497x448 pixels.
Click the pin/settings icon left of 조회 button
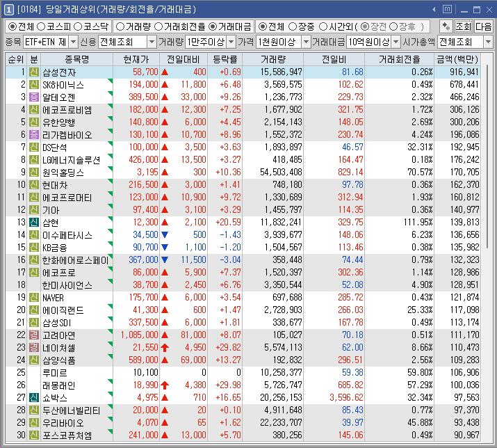(446, 26)
